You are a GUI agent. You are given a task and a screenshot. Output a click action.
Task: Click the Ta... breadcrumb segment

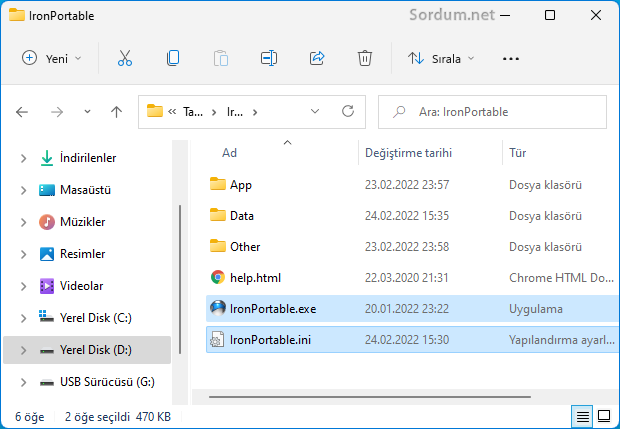(x=193, y=112)
